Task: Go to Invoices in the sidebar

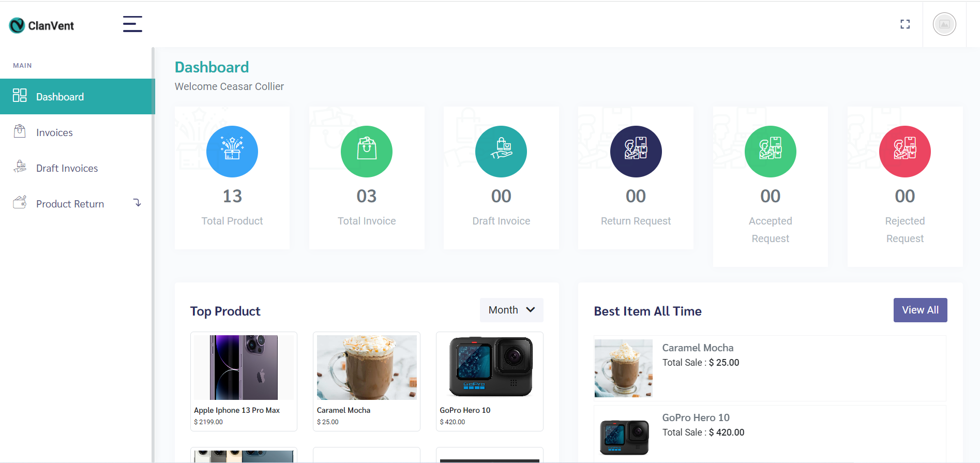Action: coord(54,132)
